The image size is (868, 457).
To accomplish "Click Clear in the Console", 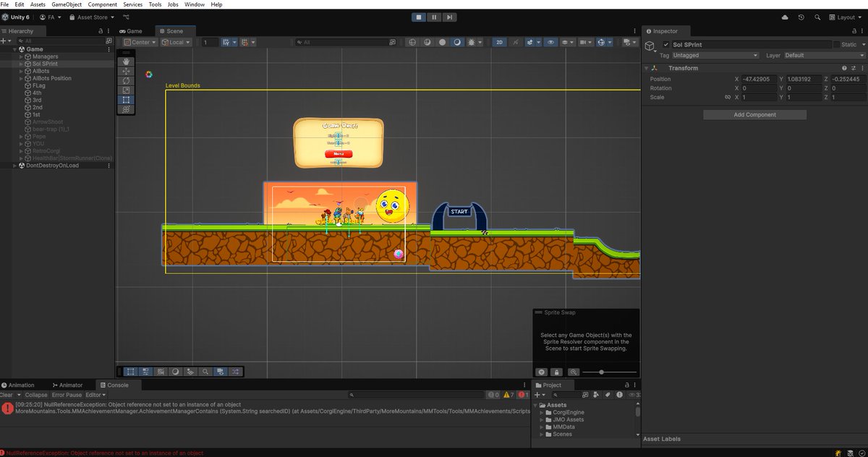I will pyautogui.click(x=6, y=395).
